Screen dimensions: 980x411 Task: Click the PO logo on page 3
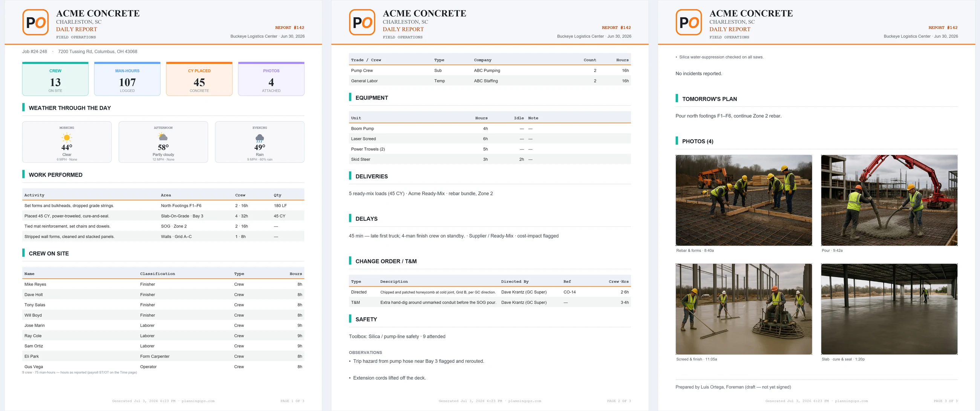pyautogui.click(x=689, y=22)
